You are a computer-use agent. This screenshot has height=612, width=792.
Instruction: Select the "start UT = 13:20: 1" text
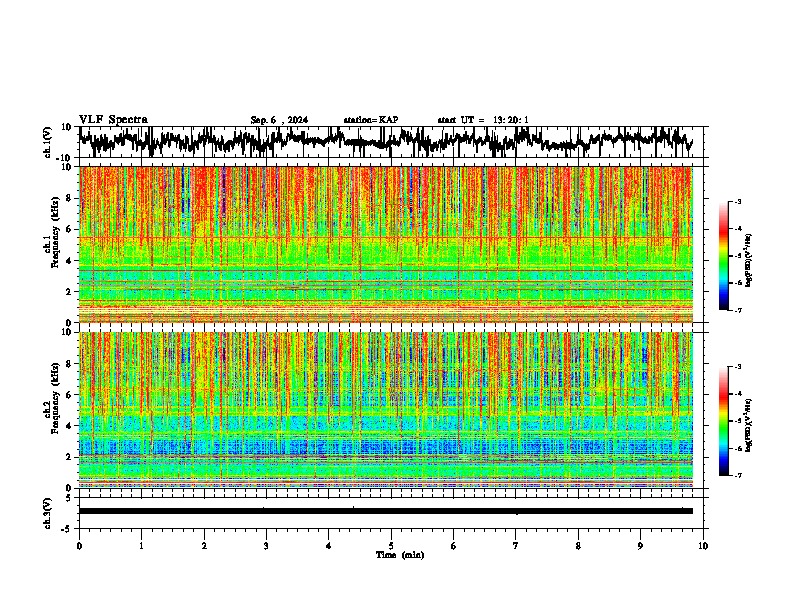483,120
